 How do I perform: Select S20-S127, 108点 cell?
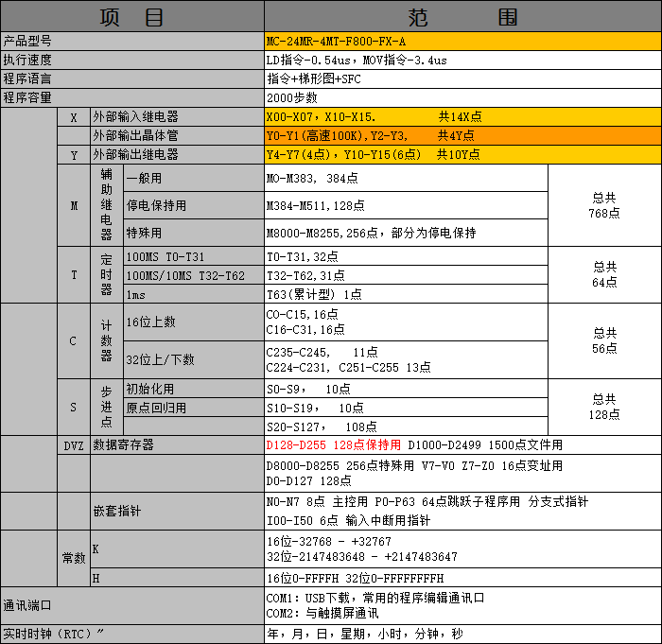(x=406, y=426)
